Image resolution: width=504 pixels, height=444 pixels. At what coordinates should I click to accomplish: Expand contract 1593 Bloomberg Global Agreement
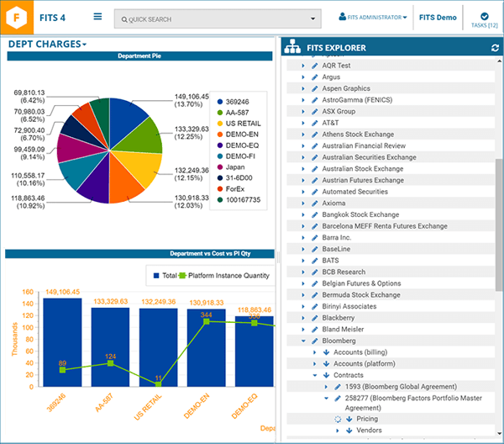pyautogui.click(x=326, y=387)
